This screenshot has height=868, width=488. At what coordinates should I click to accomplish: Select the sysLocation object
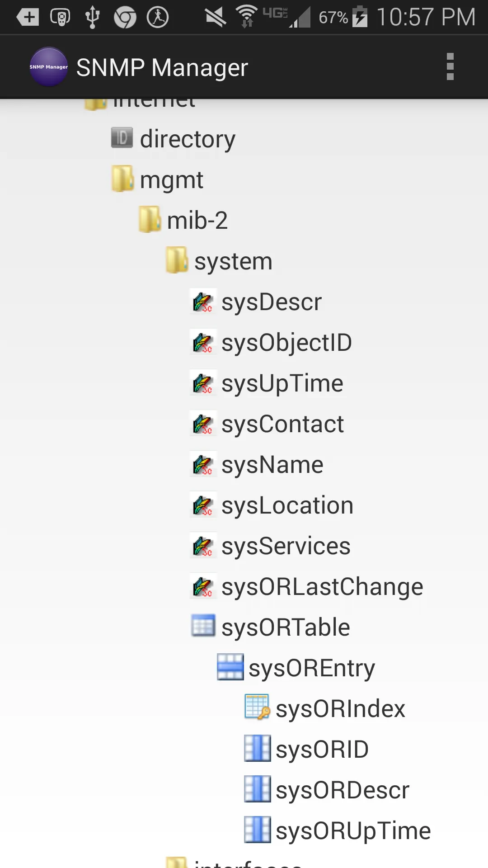point(287,505)
